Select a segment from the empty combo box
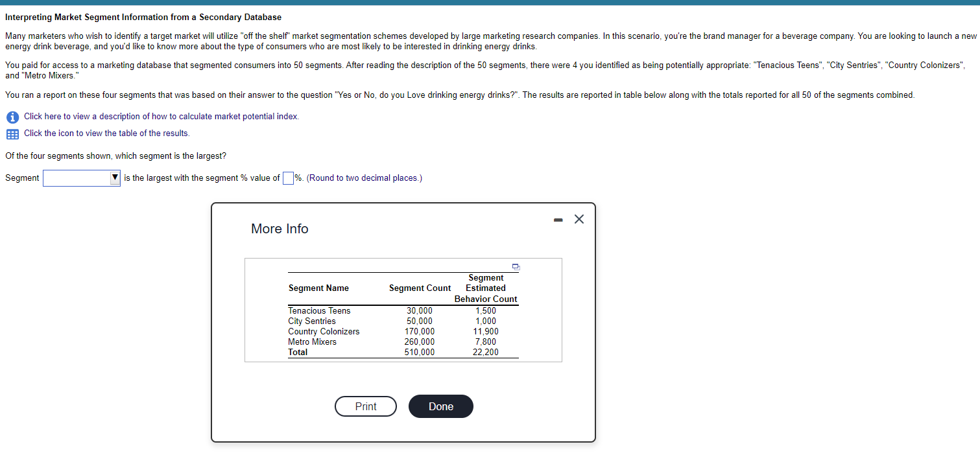Image resolution: width=980 pixels, height=475 pixels. pyautogui.click(x=75, y=178)
